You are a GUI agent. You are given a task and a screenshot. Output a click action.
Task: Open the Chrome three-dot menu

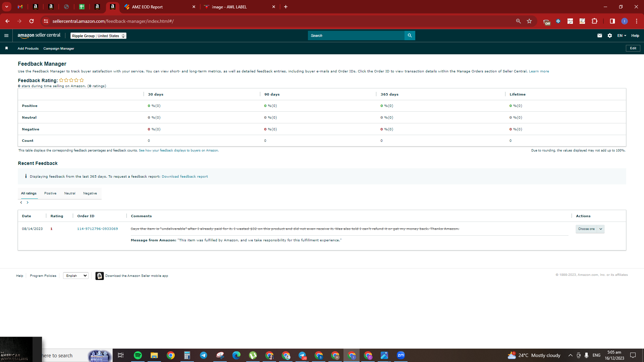[x=637, y=21]
